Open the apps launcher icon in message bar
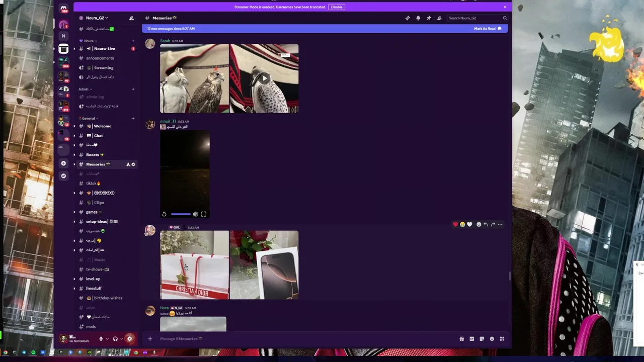644x362 pixels. [502, 339]
